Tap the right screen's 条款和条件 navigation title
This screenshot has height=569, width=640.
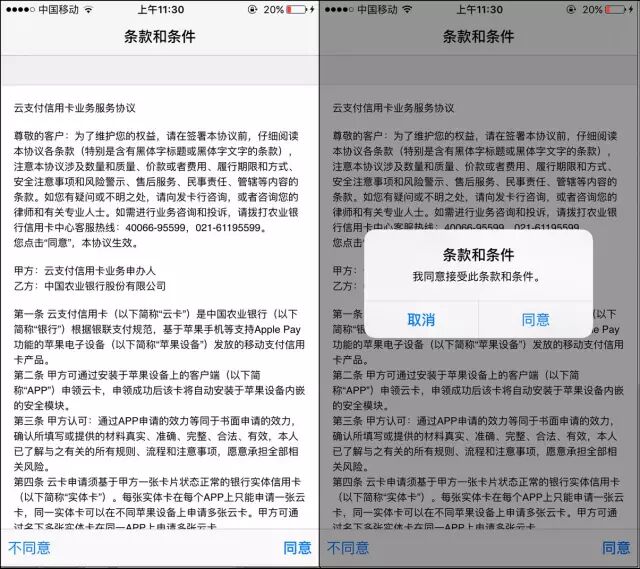click(x=478, y=37)
